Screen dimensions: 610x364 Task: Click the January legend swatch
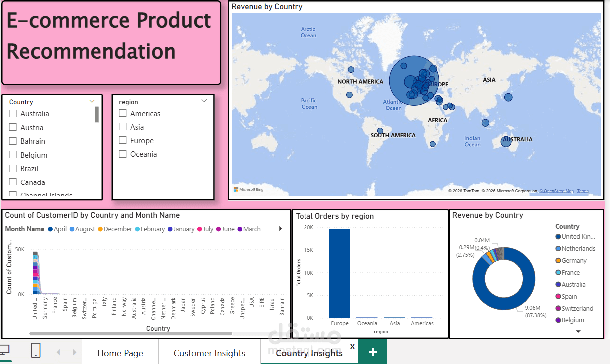[x=170, y=229]
